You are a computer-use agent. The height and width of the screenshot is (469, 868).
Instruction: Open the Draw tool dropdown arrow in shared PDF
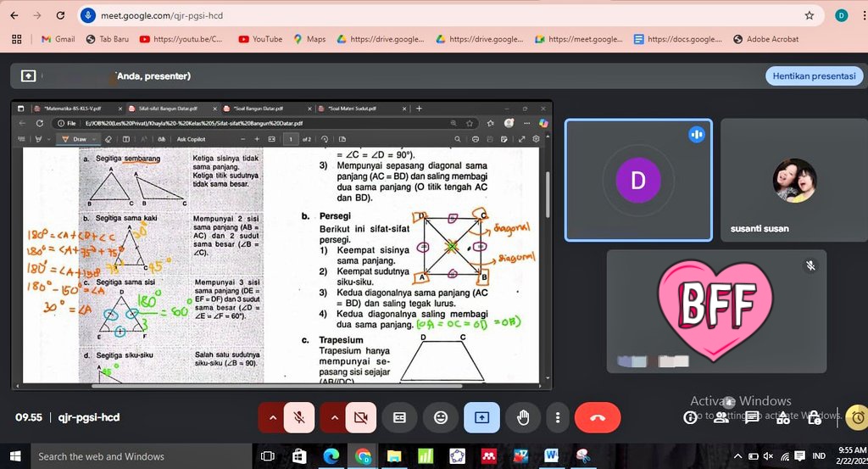point(94,139)
